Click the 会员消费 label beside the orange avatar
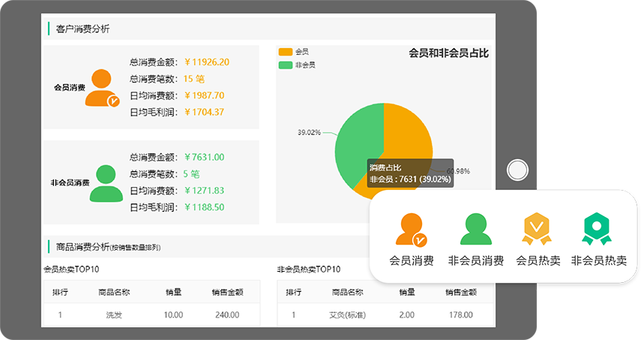 [x=70, y=88]
